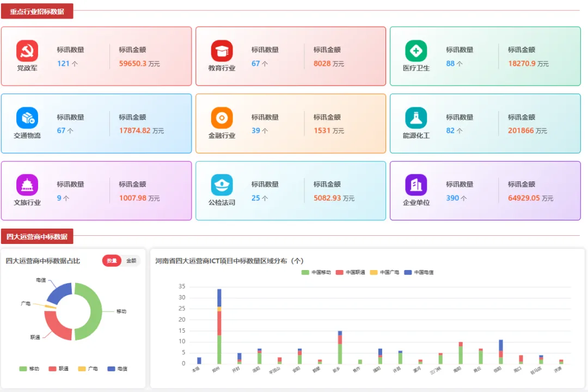Screen dimensions: 588x392
Task: Click the 新乡 stacked bar
Action: tap(340, 347)
